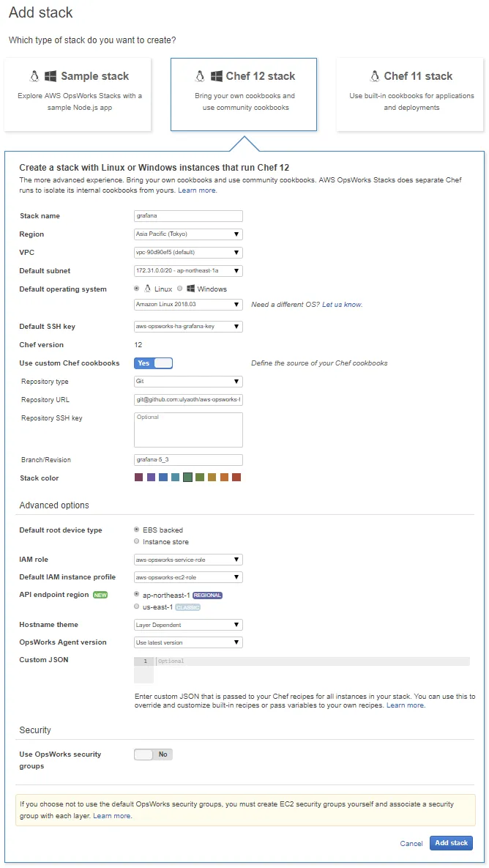The image size is (489, 868).
Task: Click the Add stack button
Action: click(451, 843)
